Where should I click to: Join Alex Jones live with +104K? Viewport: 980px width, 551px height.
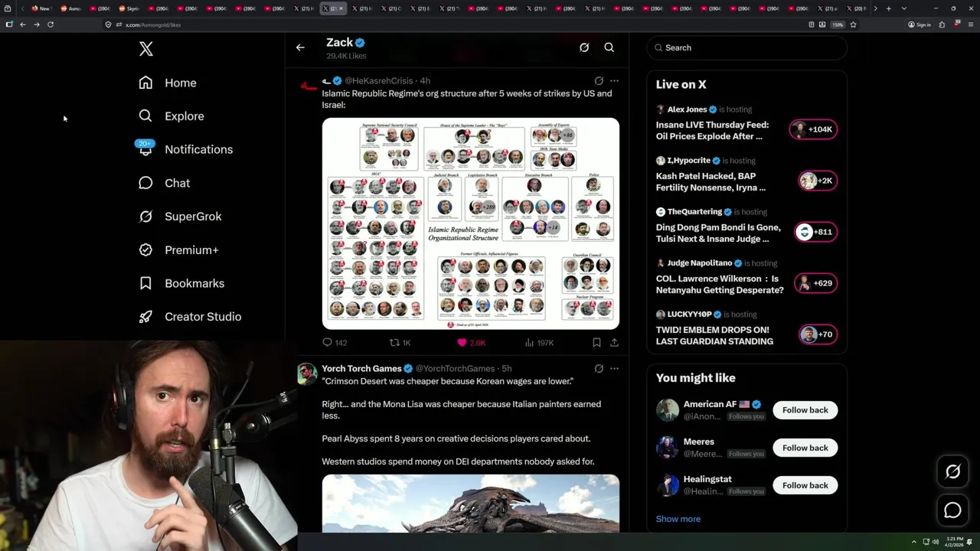pyautogui.click(x=814, y=129)
